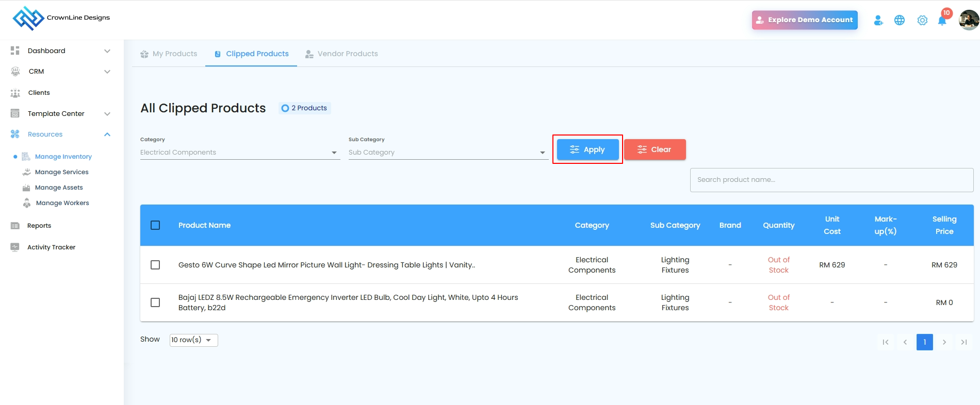Switch to Clipped Products tab

[x=251, y=54]
